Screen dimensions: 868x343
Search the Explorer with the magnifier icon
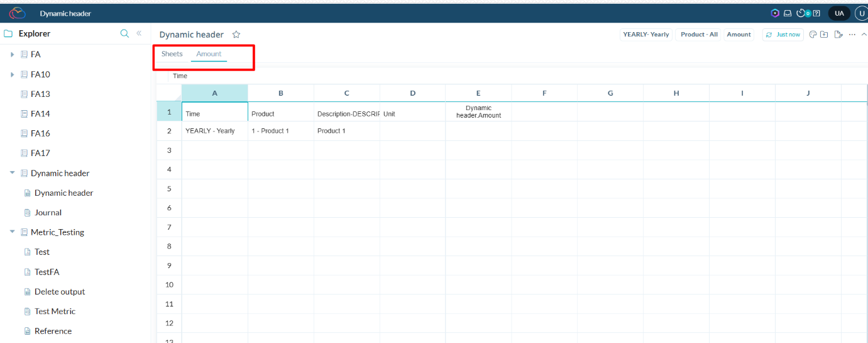(124, 33)
